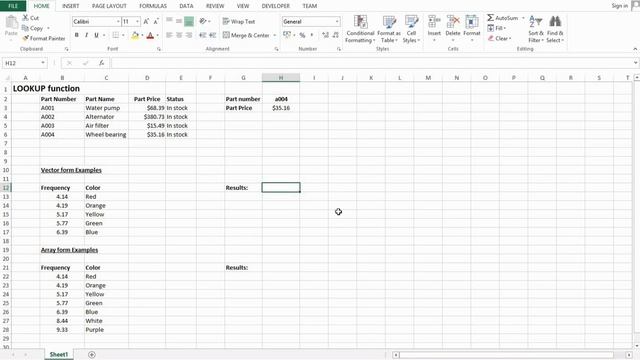This screenshot has width=640, height=360.
Task: Add a new sheet with plus button
Action: click(x=91, y=355)
